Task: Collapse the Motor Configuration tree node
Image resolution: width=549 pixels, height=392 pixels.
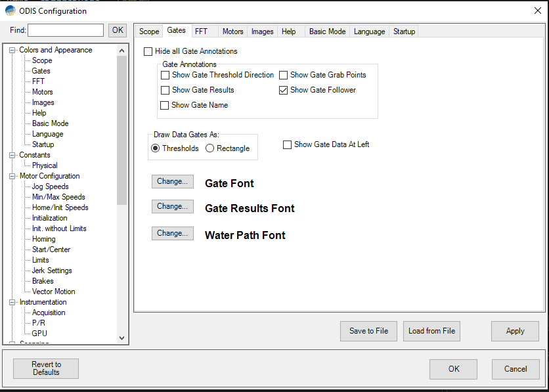Action: (12, 176)
